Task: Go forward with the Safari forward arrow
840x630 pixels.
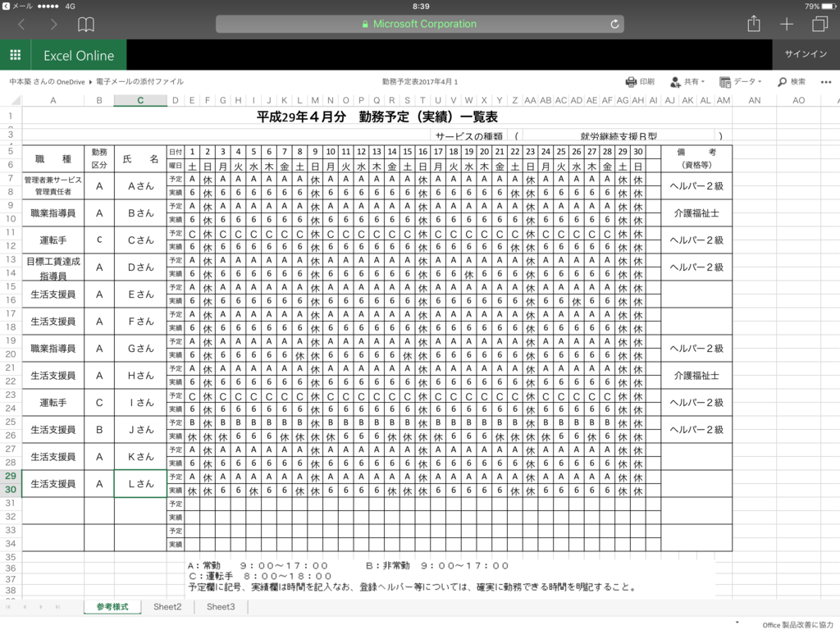Action: pos(53,24)
